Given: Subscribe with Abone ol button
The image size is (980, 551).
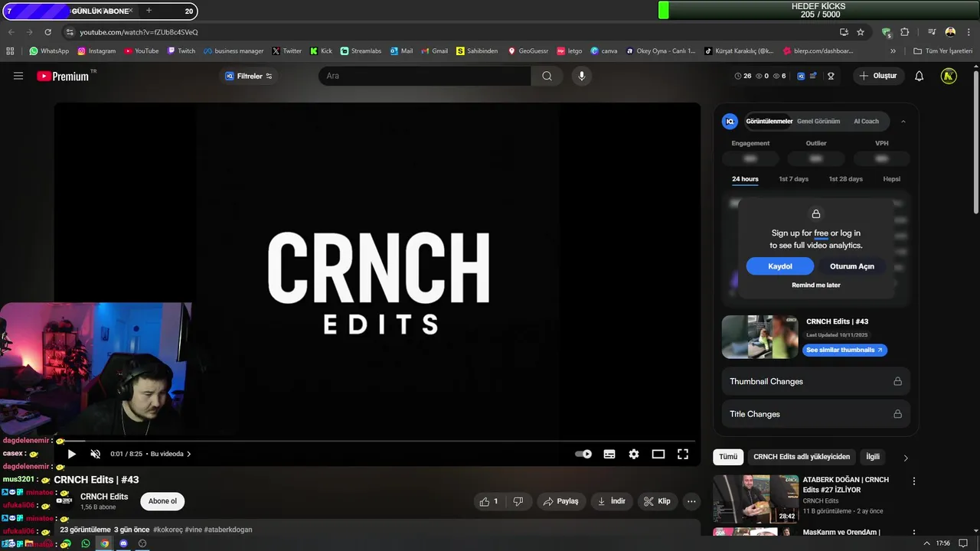Looking at the screenshot, I should (162, 501).
